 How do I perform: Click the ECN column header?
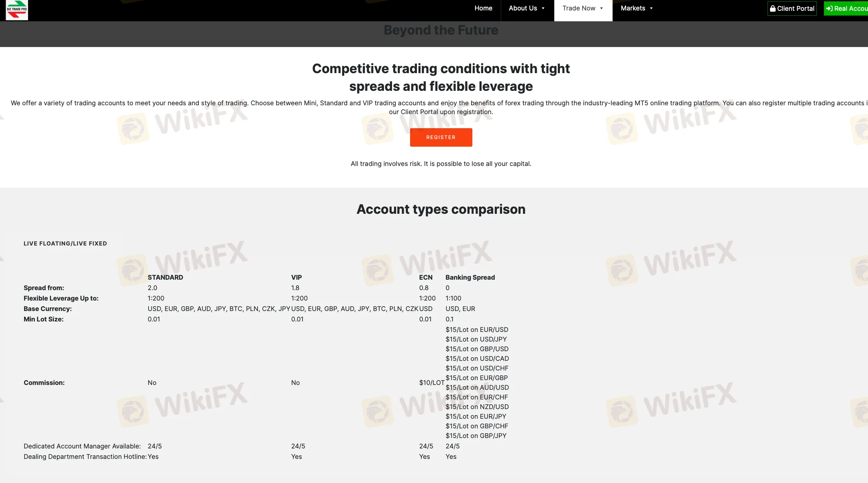pyautogui.click(x=426, y=277)
